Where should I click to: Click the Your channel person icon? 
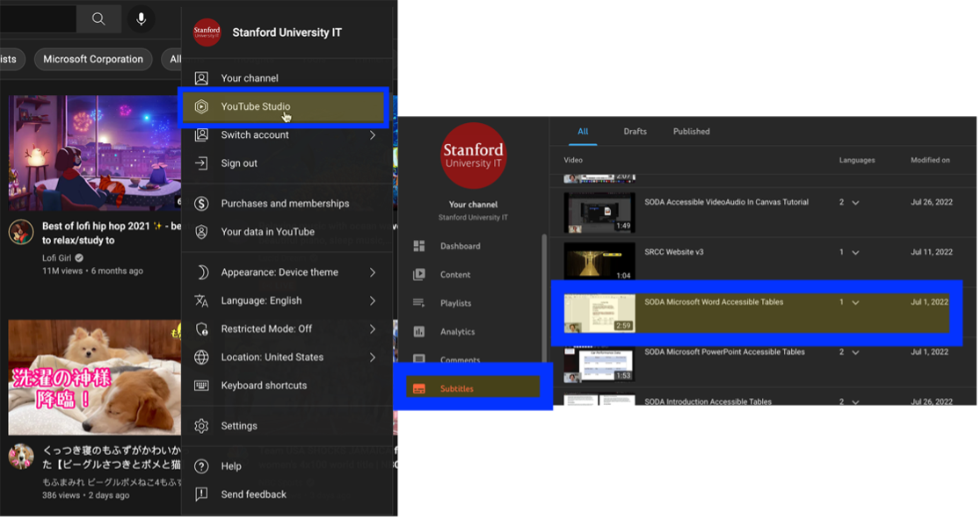(201, 78)
